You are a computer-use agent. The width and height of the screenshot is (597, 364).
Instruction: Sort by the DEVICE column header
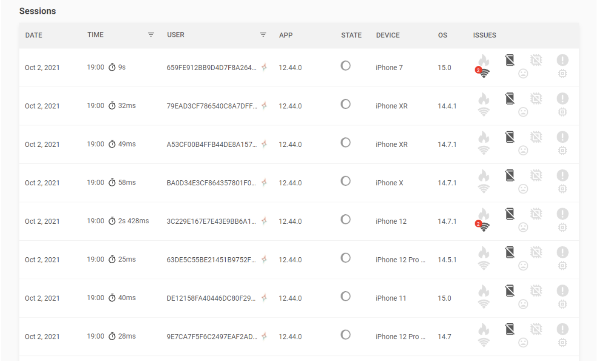(388, 35)
